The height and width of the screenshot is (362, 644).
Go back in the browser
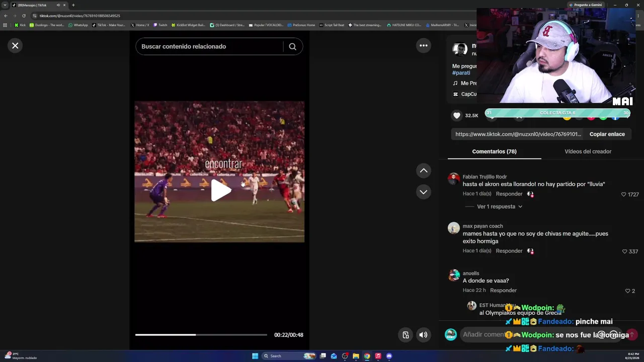(6, 16)
